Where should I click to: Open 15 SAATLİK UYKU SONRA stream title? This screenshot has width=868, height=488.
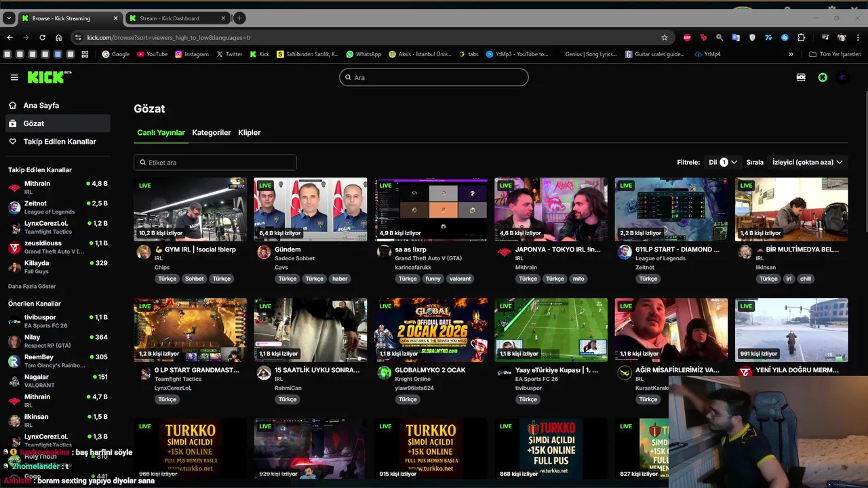317,371
